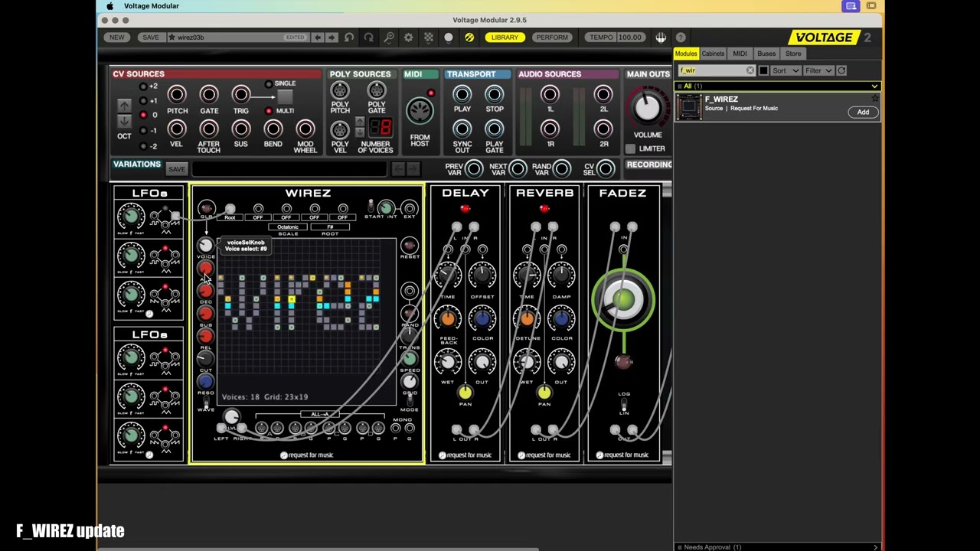The width and height of the screenshot is (980, 551).
Task: Click the large green FADEZ knob
Action: [x=623, y=299]
